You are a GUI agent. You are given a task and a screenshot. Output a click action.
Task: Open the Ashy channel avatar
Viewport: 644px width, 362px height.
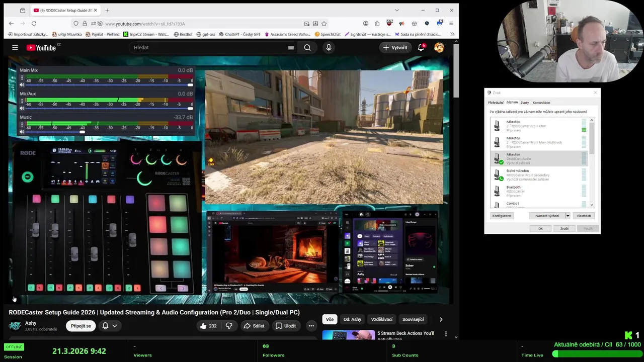[15, 326]
